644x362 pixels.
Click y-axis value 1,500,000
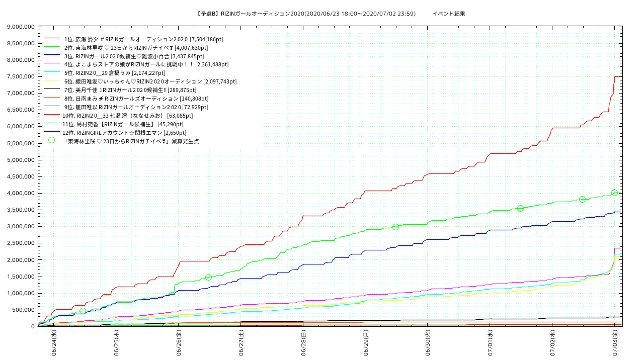pos(21,277)
